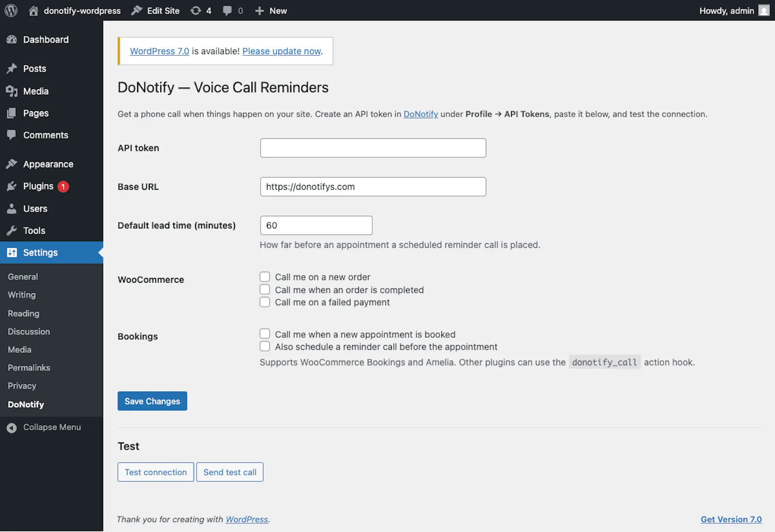Click the WordPress link in the footer

[247, 519]
